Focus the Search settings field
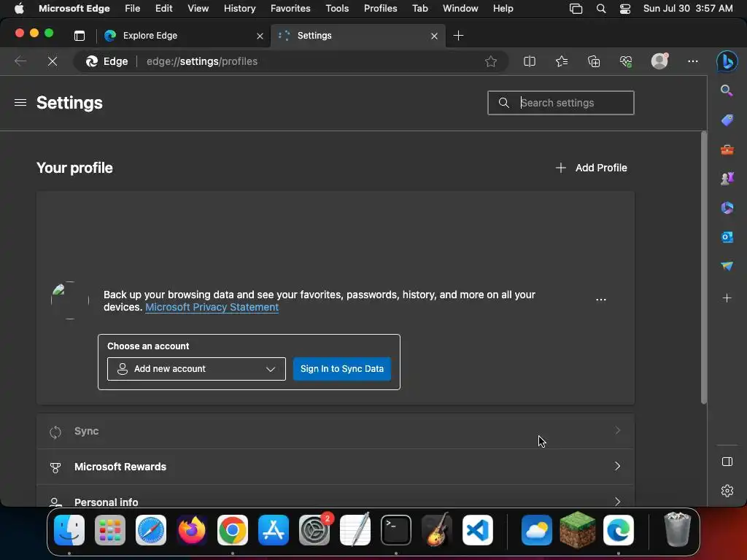This screenshot has width=747, height=560. pos(561,103)
